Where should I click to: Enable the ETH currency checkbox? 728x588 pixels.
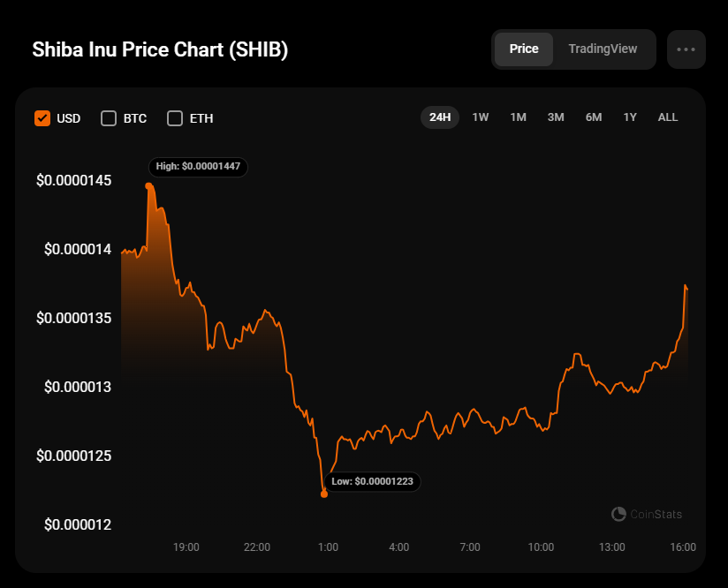[x=175, y=118]
